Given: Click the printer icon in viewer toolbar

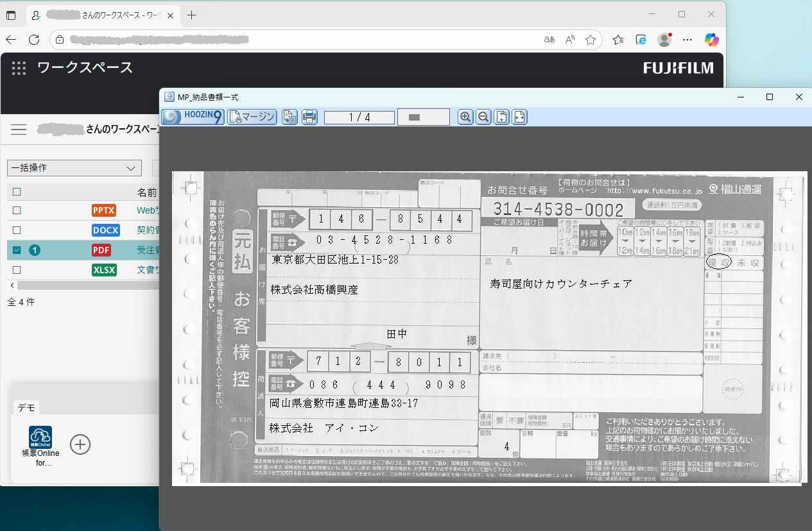Looking at the screenshot, I should click(x=309, y=117).
